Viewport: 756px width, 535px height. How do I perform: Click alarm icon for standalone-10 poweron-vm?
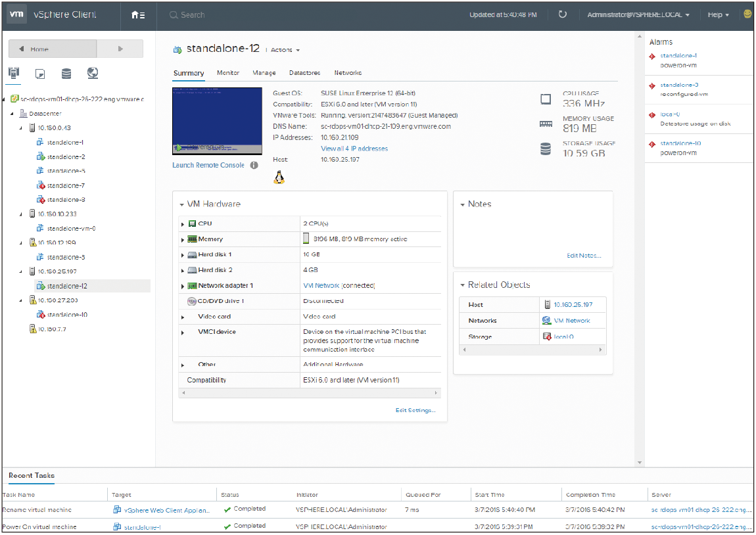pyautogui.click(x=652, y=144)
